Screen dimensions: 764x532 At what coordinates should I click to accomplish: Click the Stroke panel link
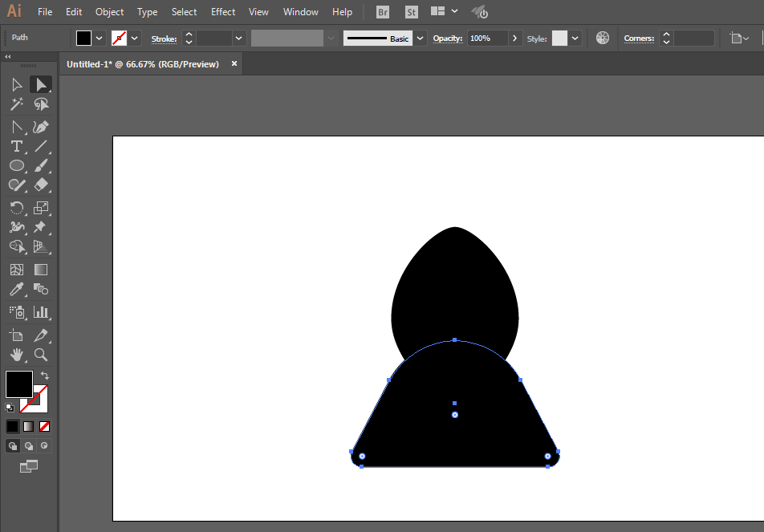tap(164, 39)
